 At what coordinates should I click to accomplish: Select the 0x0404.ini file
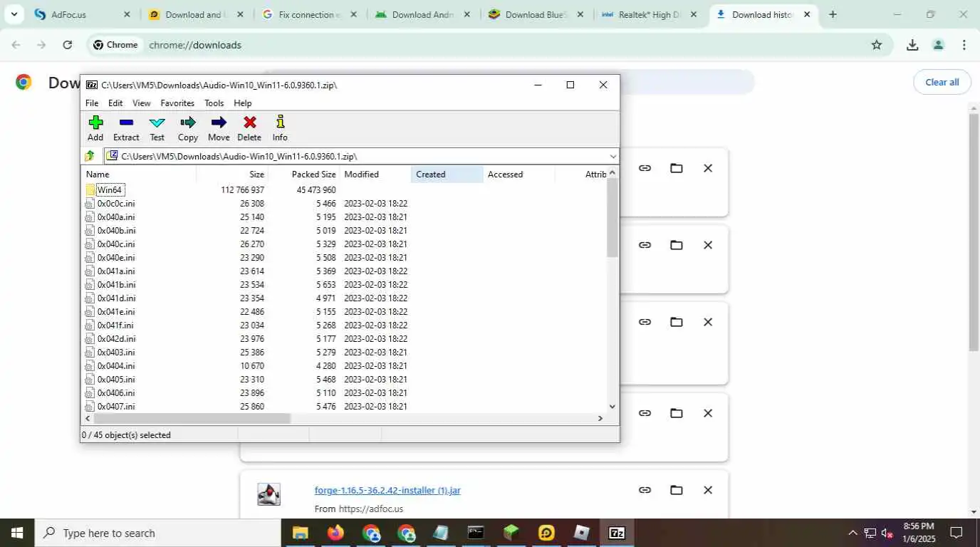tap(115, 365)
